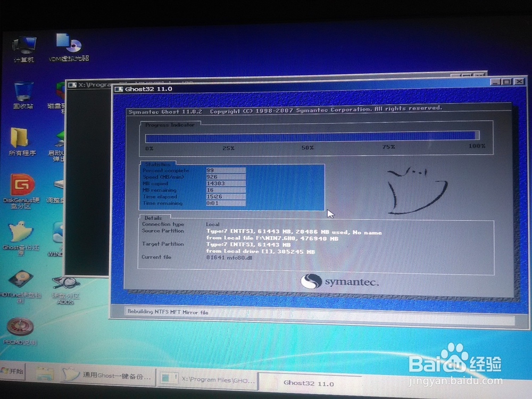This screenshot has width=532, height=399.
Task: Click the source file line F:\WIN7.GHO
Action: point(272,238)
